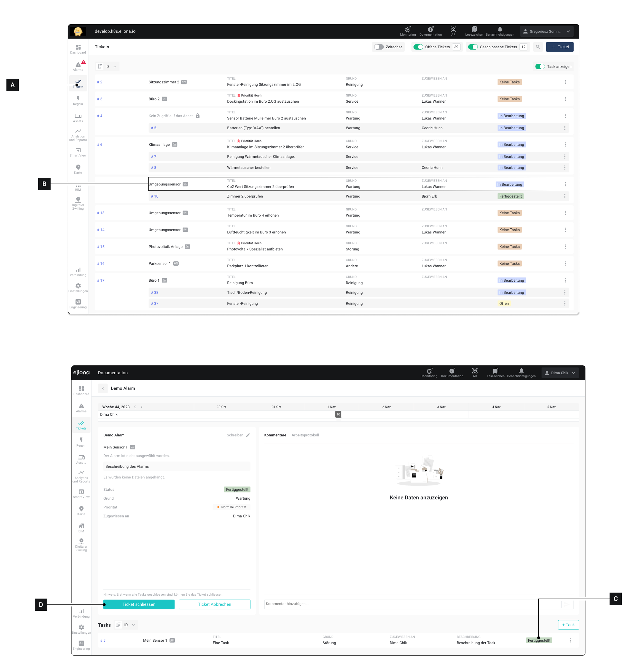Turn off the Offene Tickets toggle
The width and height of the screenshot is (635, 672).
(x=418, y=47)
